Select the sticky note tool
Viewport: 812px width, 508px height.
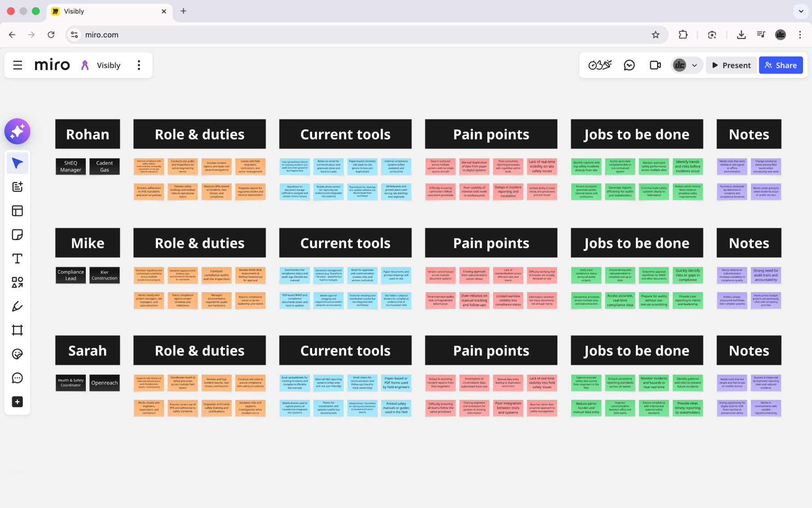[x=18, y=235]
